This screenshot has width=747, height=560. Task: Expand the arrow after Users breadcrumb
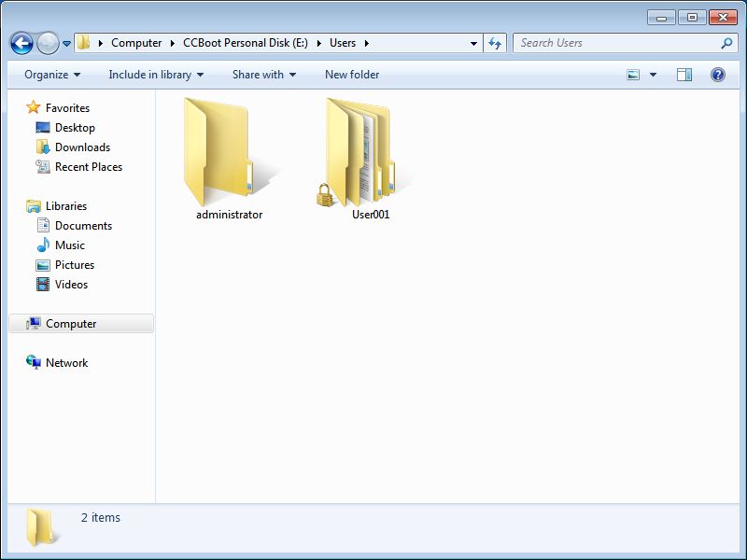366,43
